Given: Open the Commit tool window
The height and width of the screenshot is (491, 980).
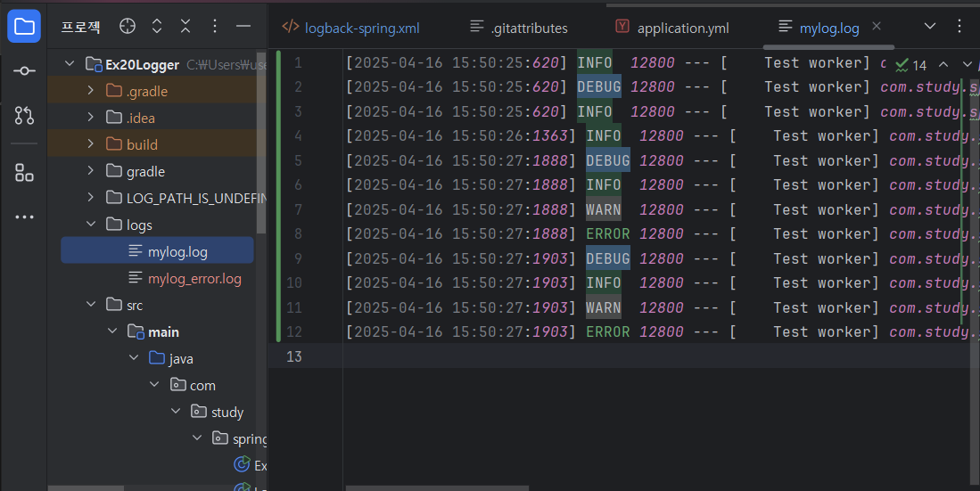Looking at the screenshot, I should tap(24, 70).
